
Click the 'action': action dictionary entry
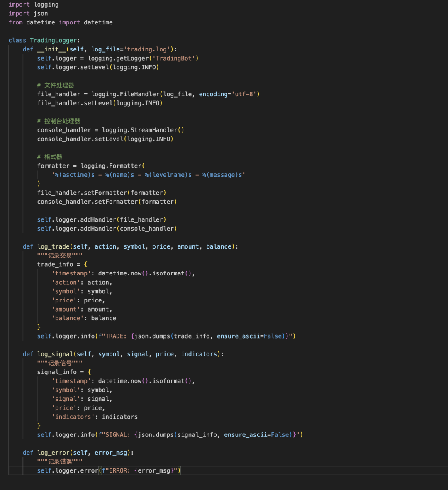point(82,283)
